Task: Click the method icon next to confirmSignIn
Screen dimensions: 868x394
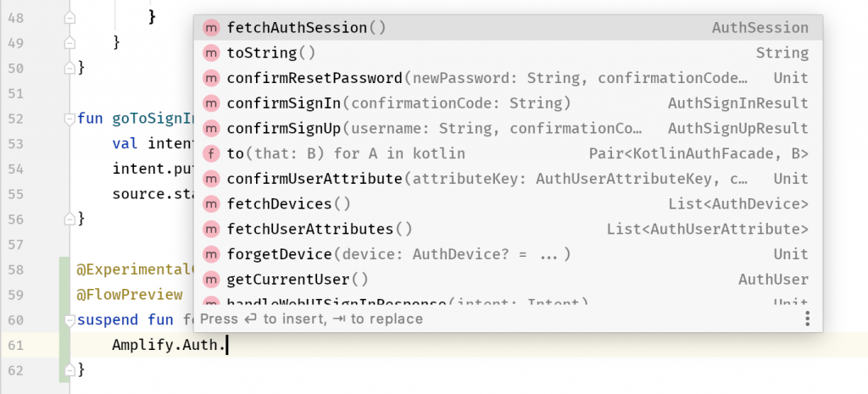Action: [211, 103]
